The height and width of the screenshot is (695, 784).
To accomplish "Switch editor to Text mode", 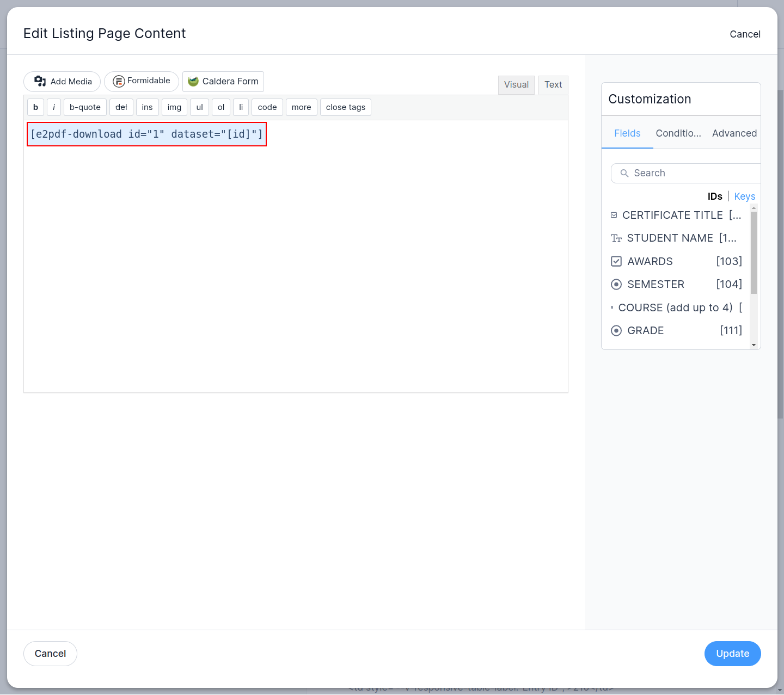I will 553,85.
